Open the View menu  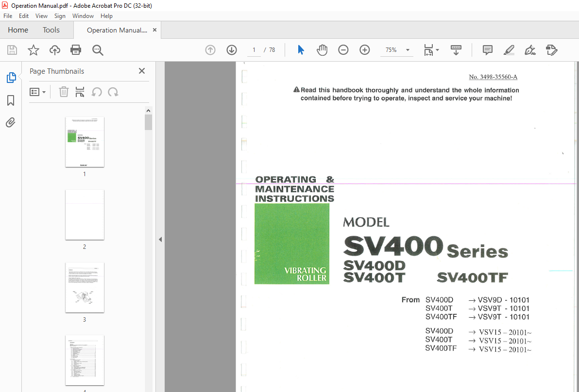(x=41, y=16)
